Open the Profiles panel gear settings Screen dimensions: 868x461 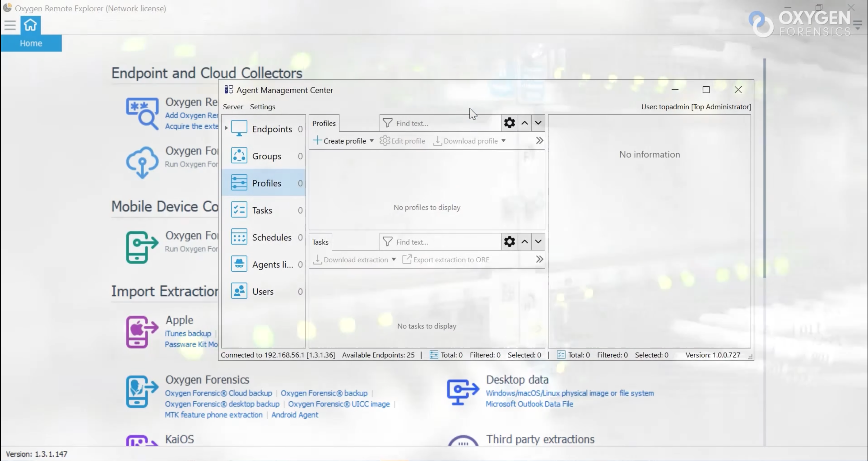[x=509, y=123]
